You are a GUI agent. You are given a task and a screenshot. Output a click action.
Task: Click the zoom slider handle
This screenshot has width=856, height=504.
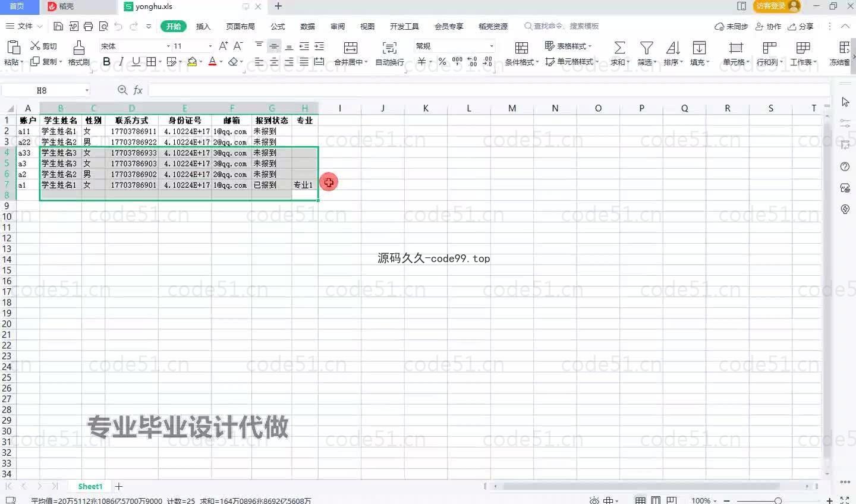coord(778,500)
